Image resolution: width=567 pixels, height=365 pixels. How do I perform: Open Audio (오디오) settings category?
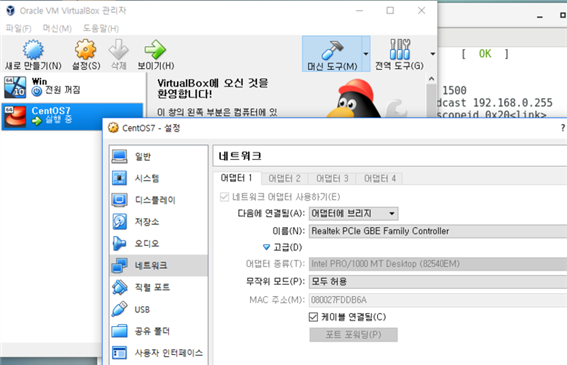tap(158, 243)
